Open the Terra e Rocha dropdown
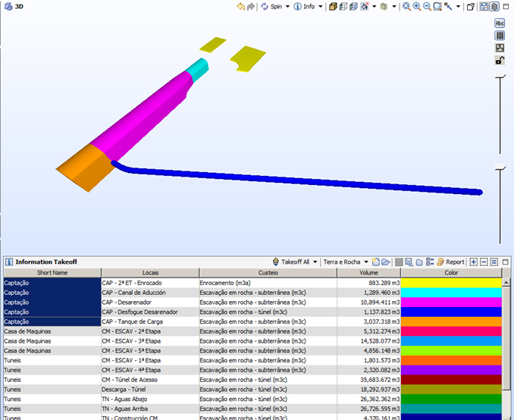514x420 pixels. (x=366, y=262)
